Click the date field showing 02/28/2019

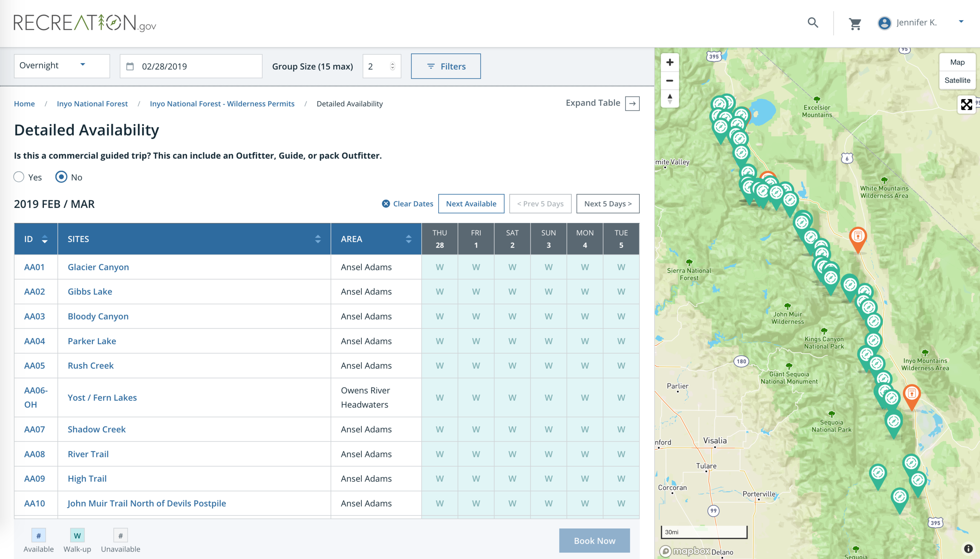coord(191,66)
